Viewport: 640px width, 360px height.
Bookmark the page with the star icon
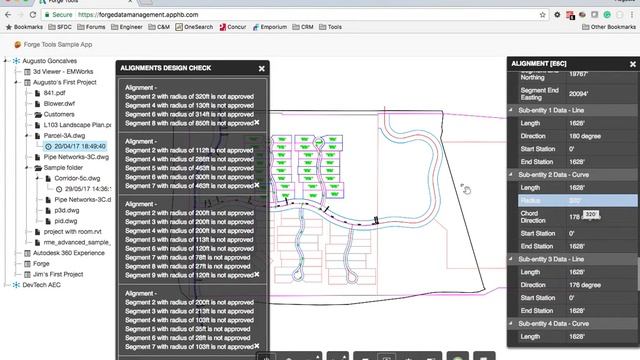542,15
